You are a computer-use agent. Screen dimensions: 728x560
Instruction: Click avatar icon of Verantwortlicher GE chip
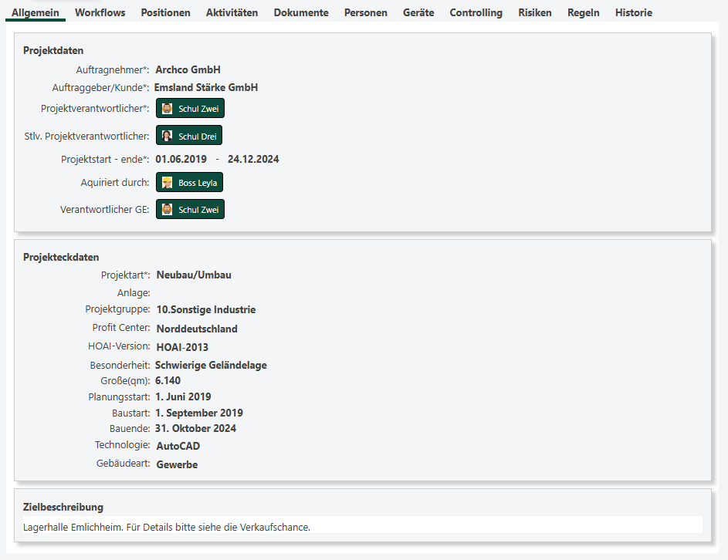pyautogui.click(x=167, y=210)
